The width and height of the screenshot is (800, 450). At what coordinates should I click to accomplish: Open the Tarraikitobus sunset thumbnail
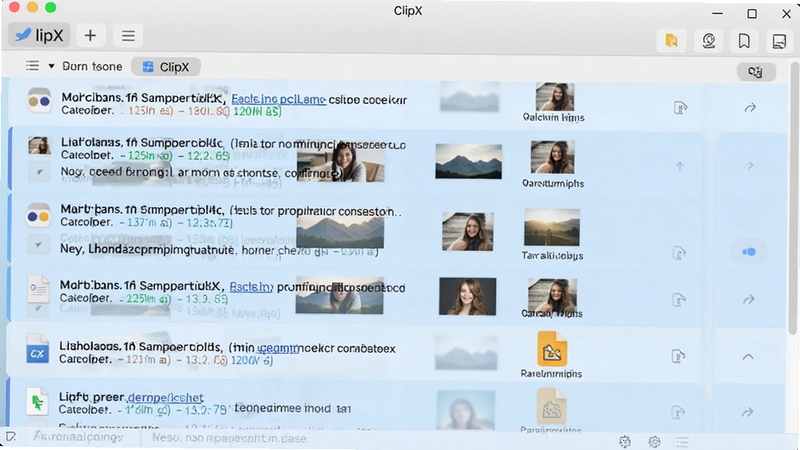tap(552, 227)
